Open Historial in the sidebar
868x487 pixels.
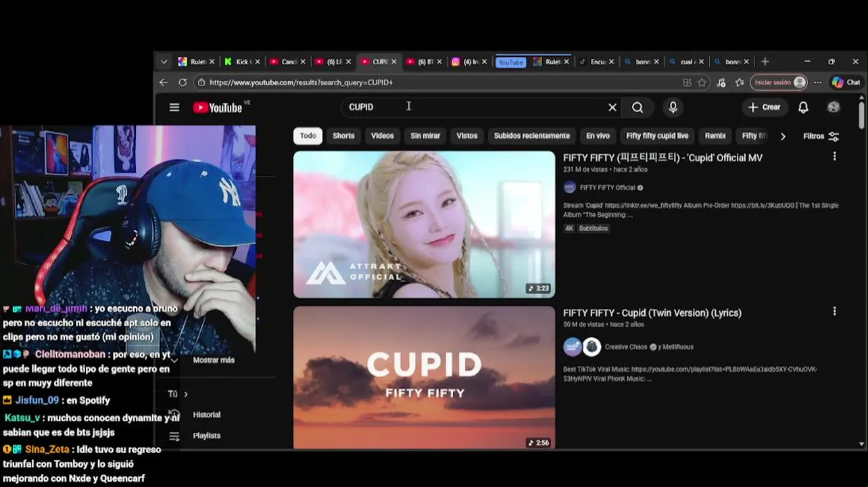[x=207, y=415]
